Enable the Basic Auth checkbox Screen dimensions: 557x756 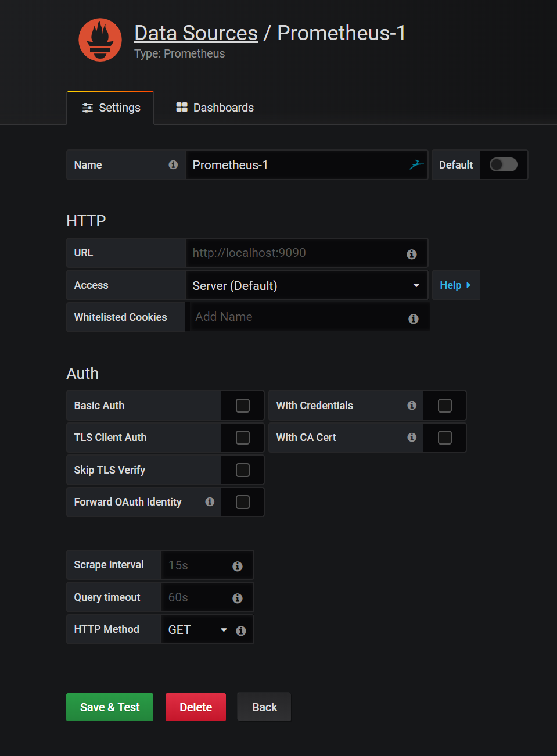tap(243, 406)
